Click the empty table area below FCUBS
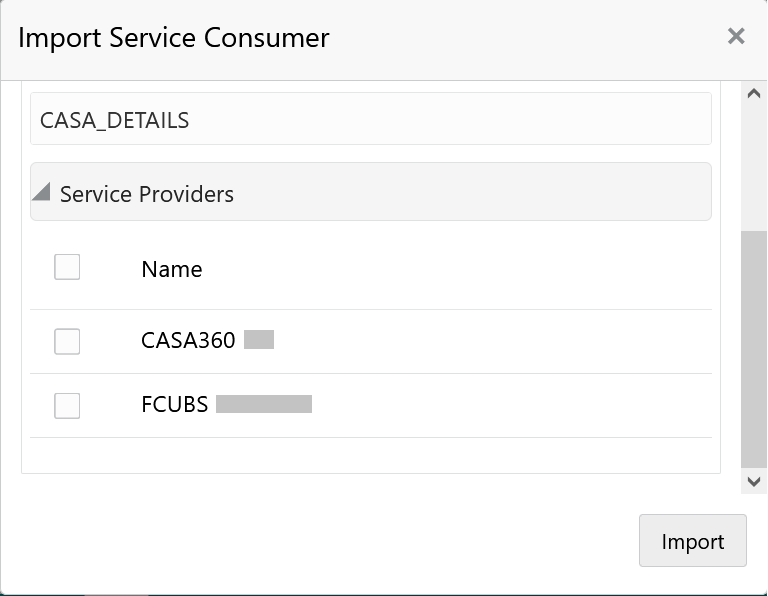The image size is (768, 596). 370,455
